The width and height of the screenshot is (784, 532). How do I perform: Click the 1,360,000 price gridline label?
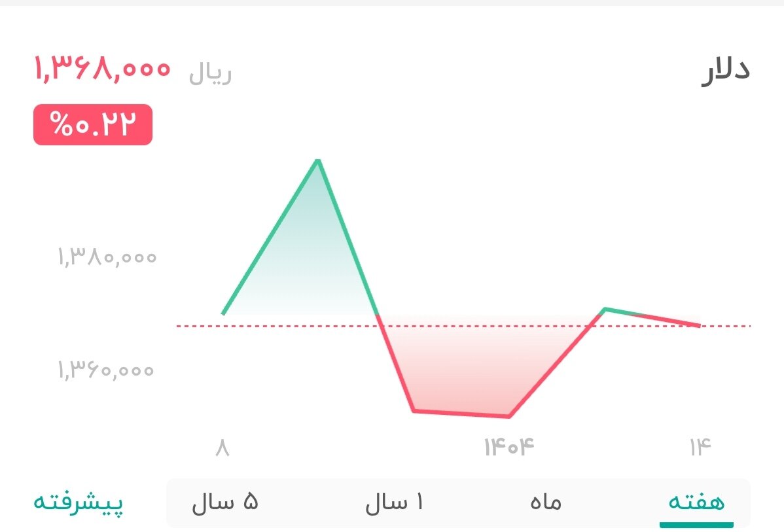107,370
